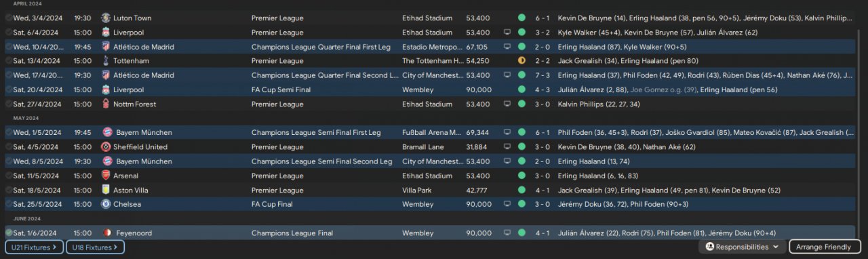
Task: Click the Luton Town club badge
Action: [106, 18]
